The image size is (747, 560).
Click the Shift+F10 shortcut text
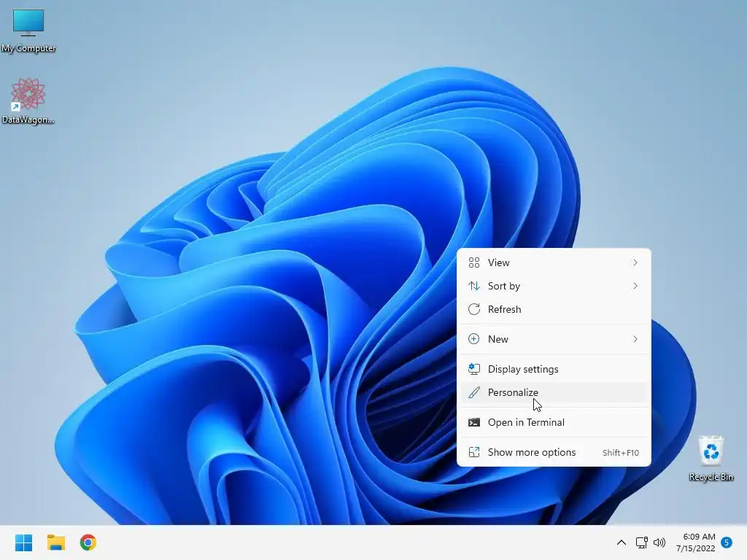click(x=621, y=453)
